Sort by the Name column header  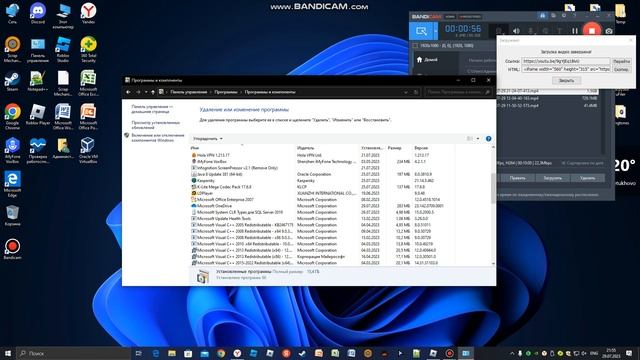coord(242,148)
